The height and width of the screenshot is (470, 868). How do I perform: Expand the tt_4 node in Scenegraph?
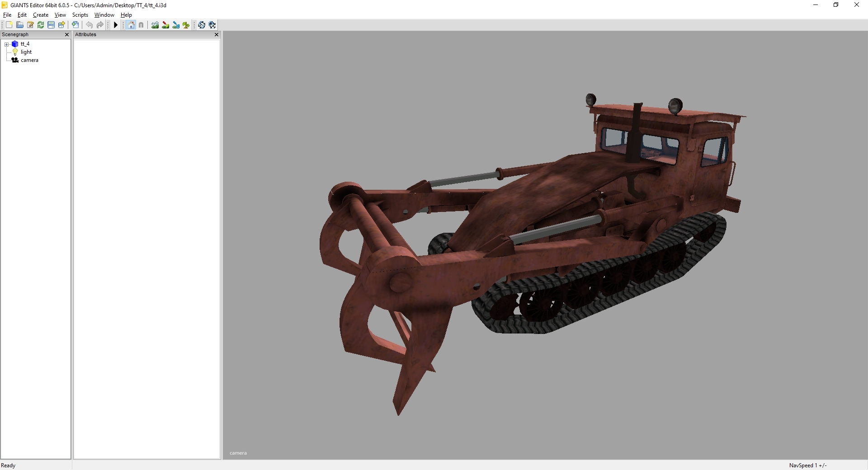(6, 44)
